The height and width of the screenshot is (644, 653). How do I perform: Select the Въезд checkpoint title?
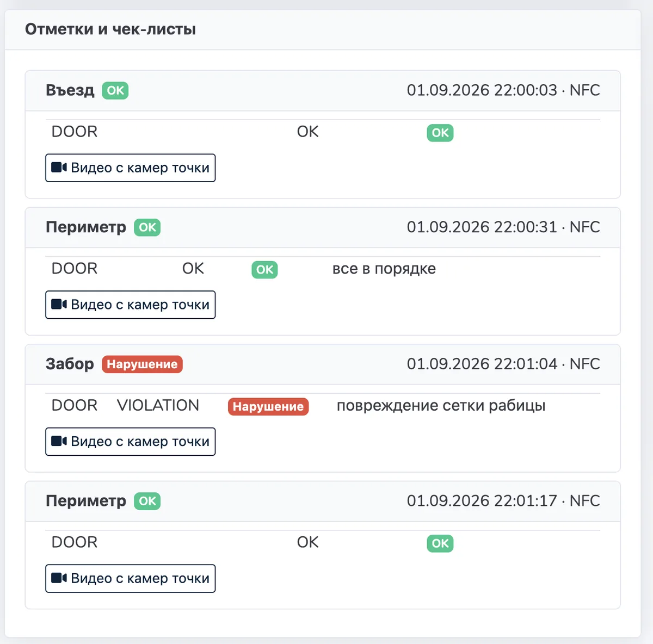pos(70,90)
